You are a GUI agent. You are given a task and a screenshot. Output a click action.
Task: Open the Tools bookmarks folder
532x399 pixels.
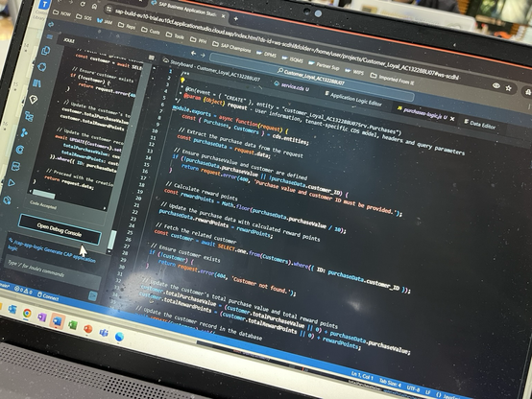[x=175, y=35]
